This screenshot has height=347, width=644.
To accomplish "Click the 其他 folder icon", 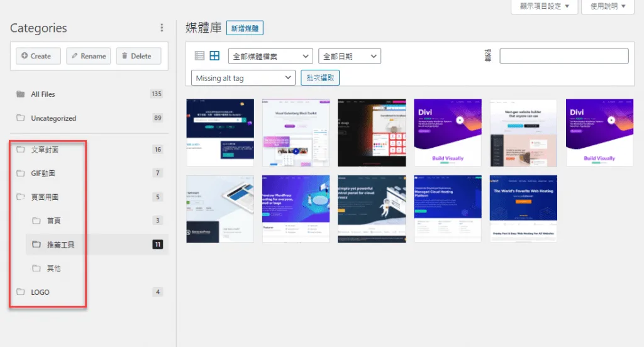I will pos(36,268).
